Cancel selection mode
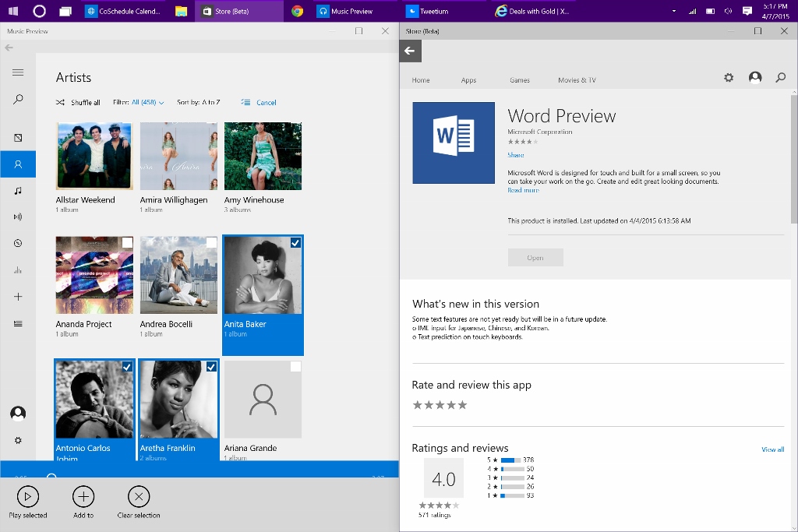The width and height of the screenshot is (798, 532). click(259, 102)
